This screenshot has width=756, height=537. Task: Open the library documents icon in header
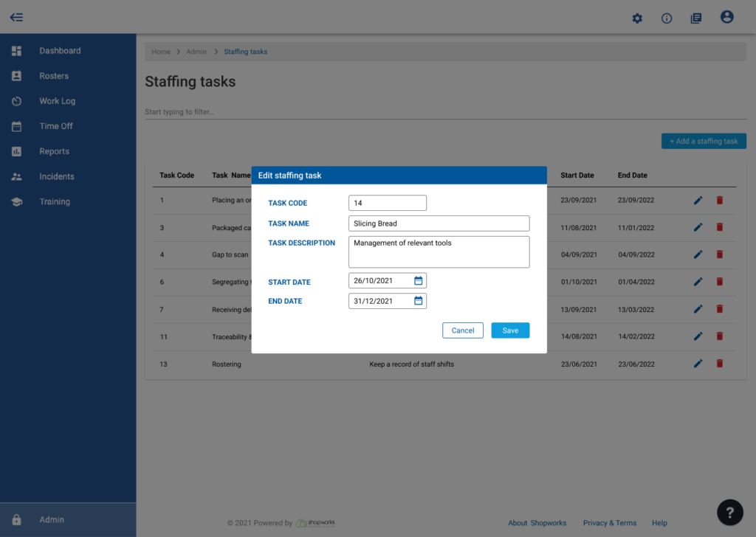[696, 18]
